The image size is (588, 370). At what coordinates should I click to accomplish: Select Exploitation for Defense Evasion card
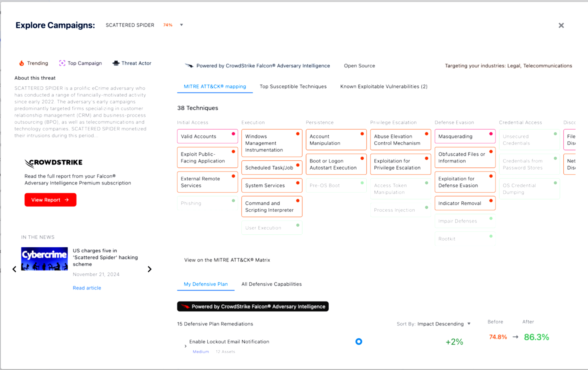point(465,182)
